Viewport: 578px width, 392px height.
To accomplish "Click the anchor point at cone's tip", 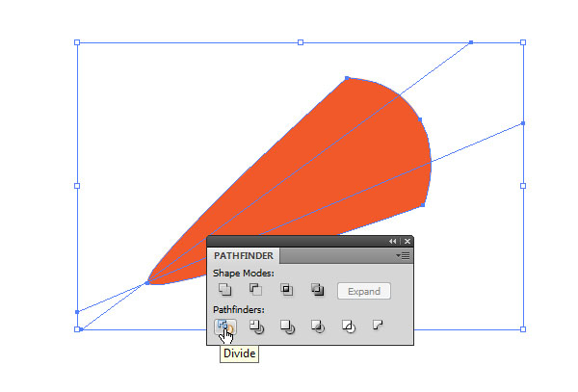I will point(147,283).
